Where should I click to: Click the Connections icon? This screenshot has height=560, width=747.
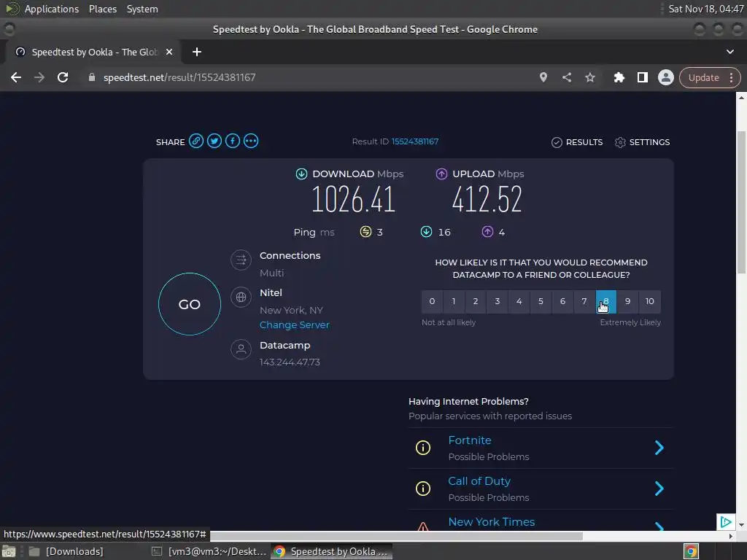[241, 260]
